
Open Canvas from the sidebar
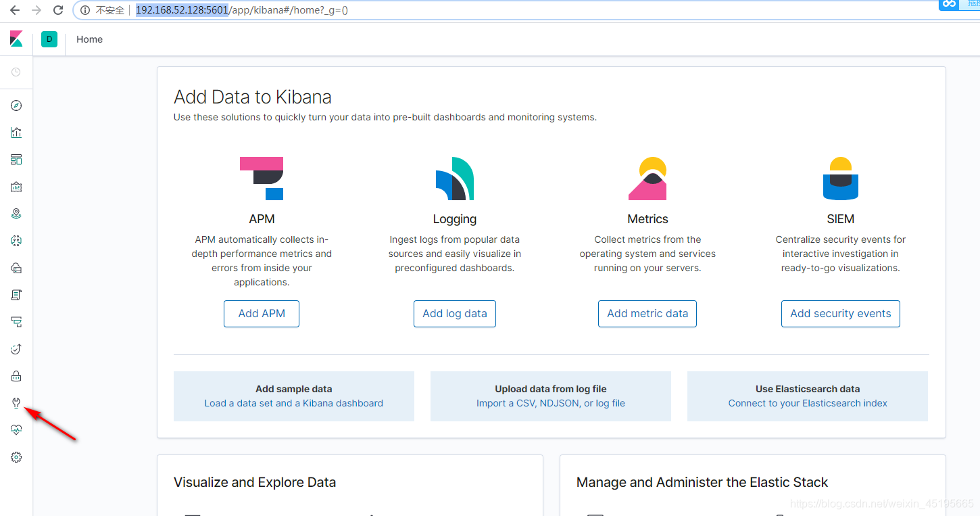(16, 187)
